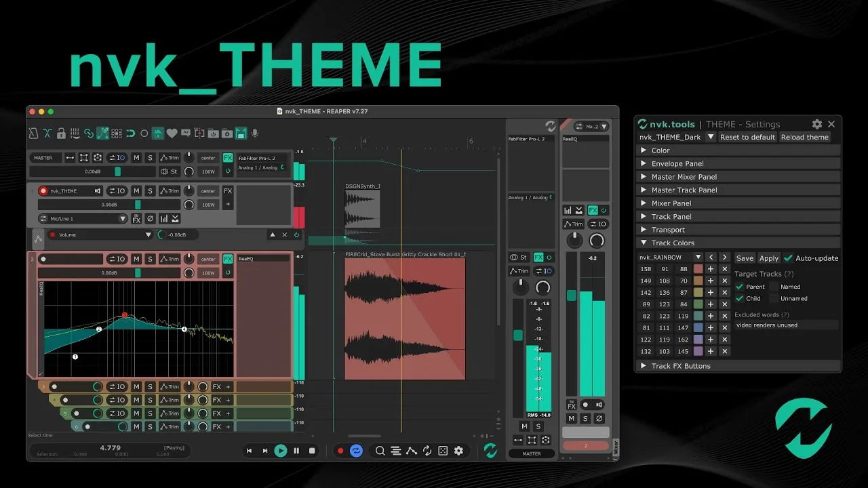Click the Reload theme button
Image resolution: width=868 pixels, height=488 pixels.
coord(805,137)
